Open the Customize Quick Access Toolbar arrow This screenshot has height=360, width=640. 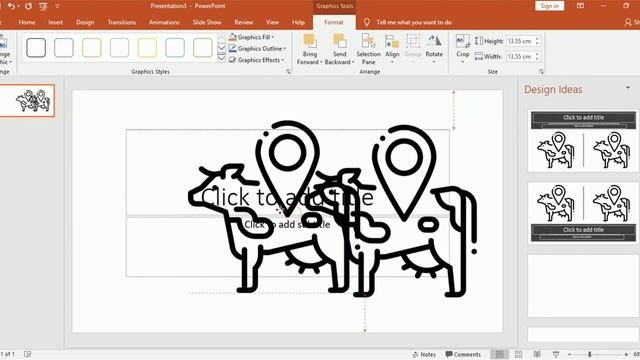tap(57, 6)
